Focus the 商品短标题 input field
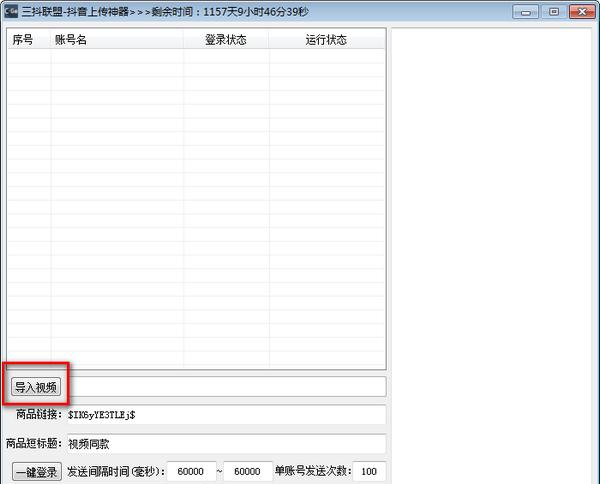 (x=226, y=444)
